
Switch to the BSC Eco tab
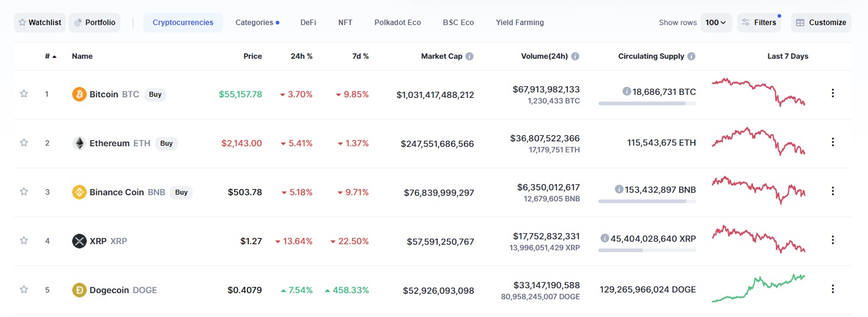point(458,23)
